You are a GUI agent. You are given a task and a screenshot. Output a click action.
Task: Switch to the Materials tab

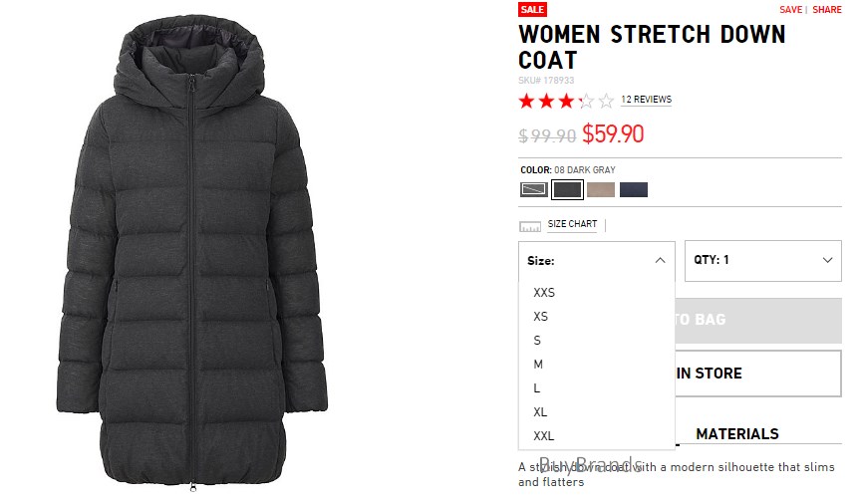(737, 434)
